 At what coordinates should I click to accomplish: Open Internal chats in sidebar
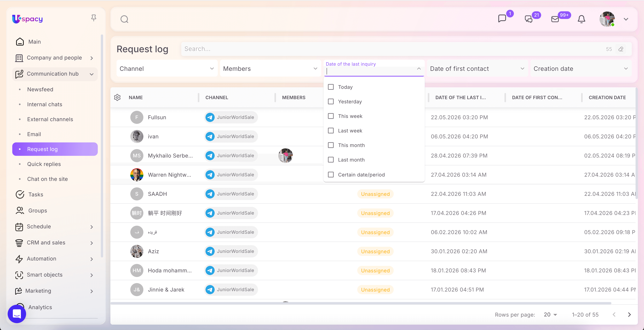coord(44,104)
